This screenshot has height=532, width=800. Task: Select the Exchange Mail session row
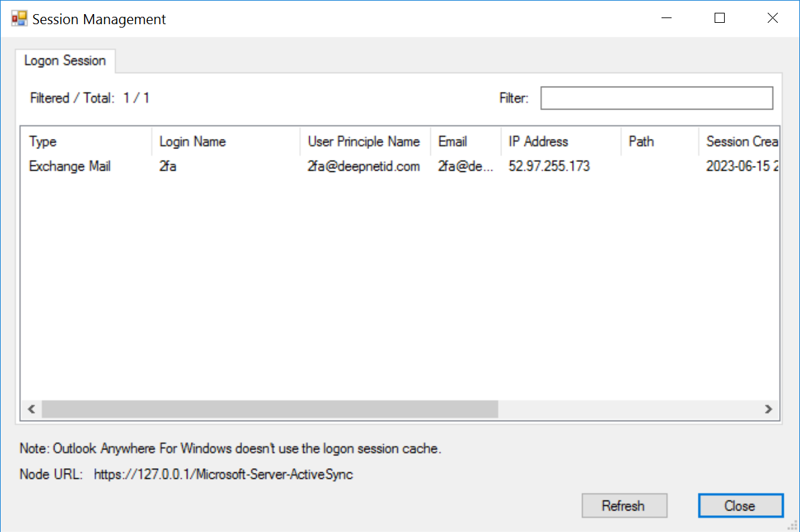[70, 167]
